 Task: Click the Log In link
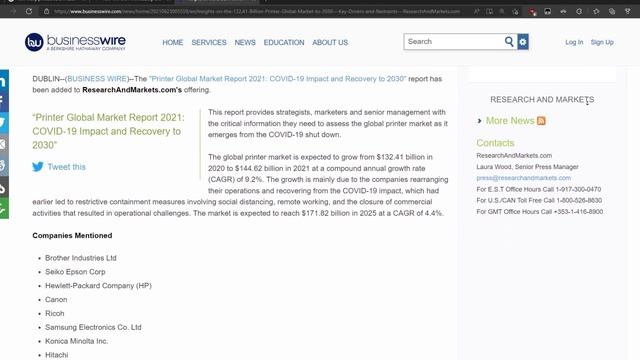point(574,42)
